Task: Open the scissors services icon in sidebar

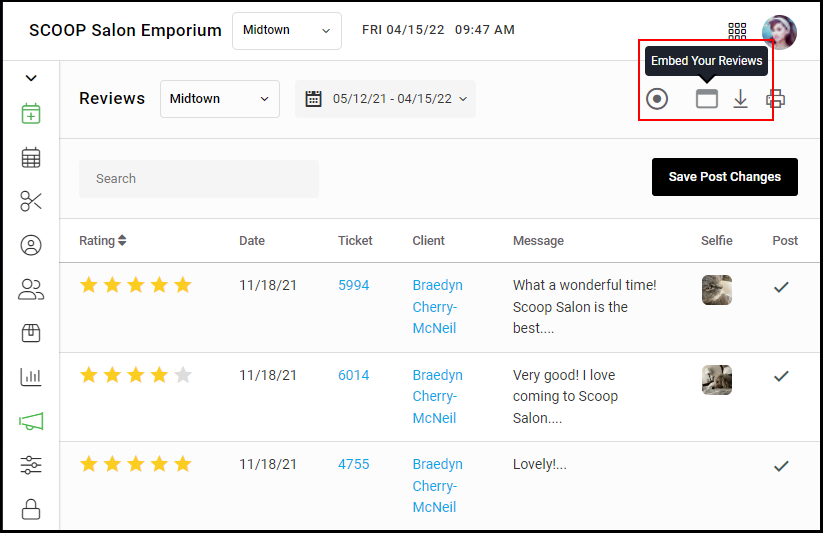Action: pyautogui.click(x=31, y=201)
